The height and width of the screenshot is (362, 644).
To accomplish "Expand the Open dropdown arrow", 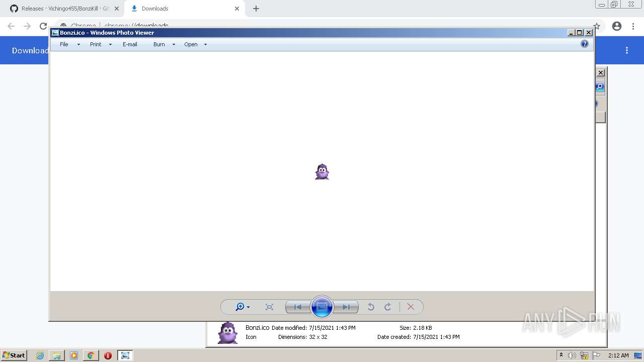I will [205, 44].
